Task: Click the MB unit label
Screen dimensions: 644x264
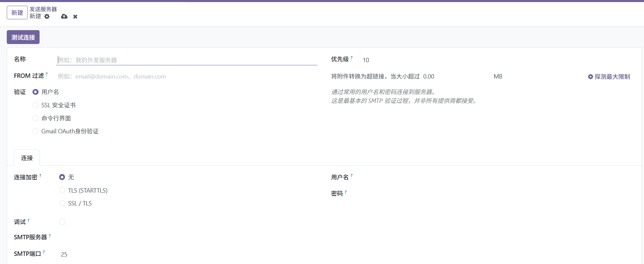Action: point(498,76)
